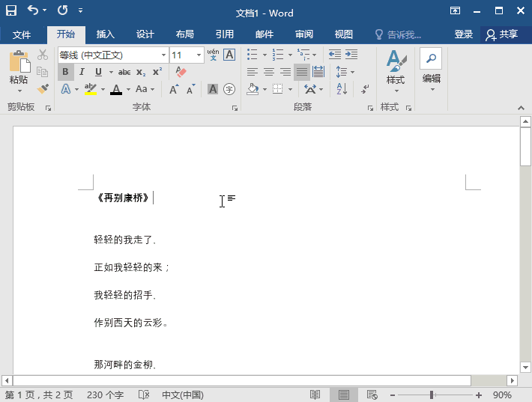Screen dimensions: 532x402
Task: Apply character border with the boxed A icon
Action: pos(230,55)
